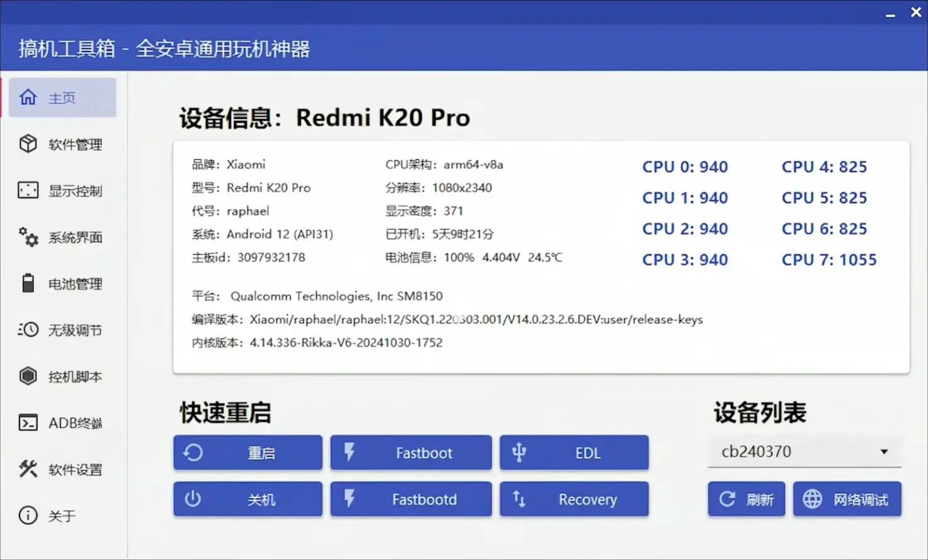Expand the cb240370 device dropdown arrow

tap(884, 452)
